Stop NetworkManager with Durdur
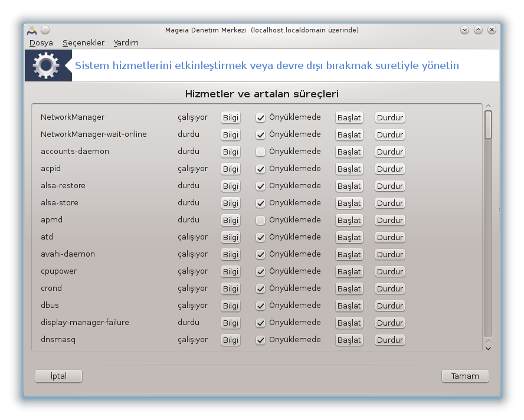524x420 pixels. click(x=390, y=117)
